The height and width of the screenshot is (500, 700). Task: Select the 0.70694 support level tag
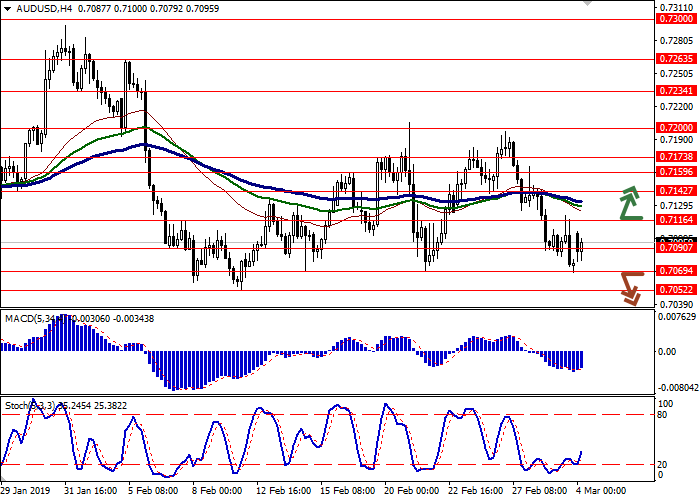[676, 271]
